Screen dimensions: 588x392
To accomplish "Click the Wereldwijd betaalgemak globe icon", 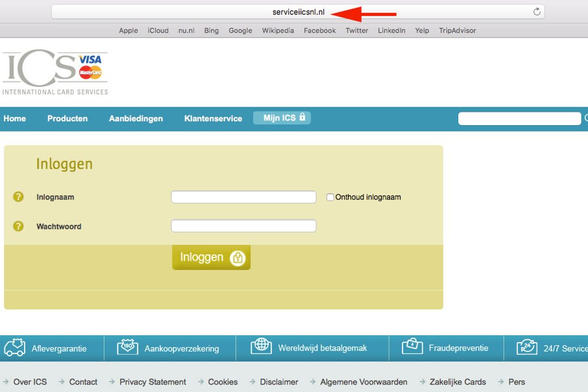I will click(x=261, y=346).
